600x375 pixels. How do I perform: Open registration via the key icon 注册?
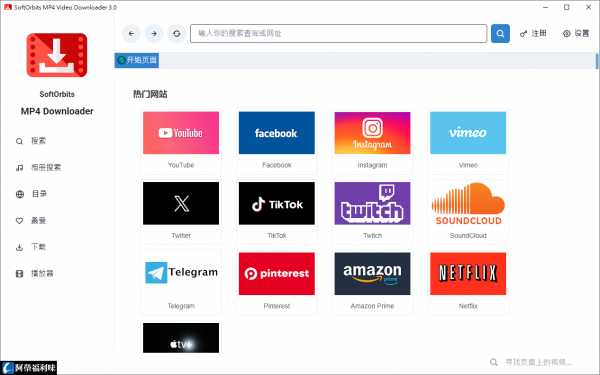[x=533, y=34]
